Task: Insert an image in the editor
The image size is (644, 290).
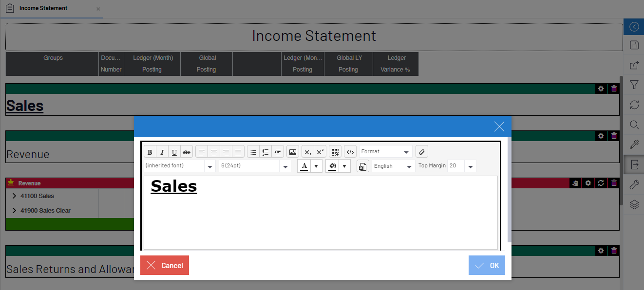Action: (x=293, y=152)
